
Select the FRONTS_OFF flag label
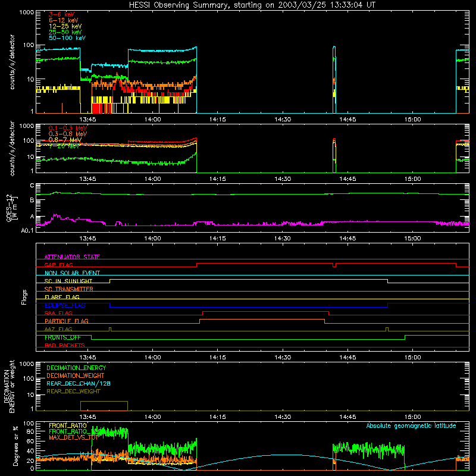coord(62,337)
